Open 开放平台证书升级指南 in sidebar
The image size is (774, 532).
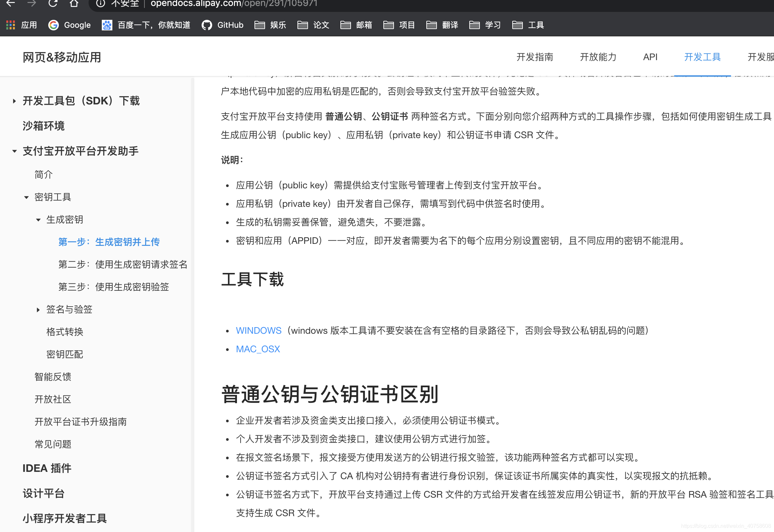coord(80,422)
